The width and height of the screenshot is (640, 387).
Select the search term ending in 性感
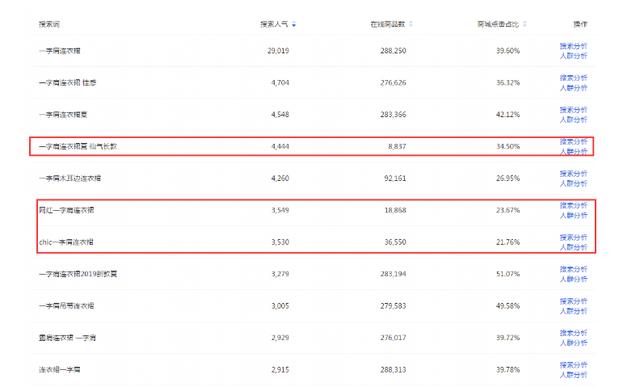click(67, 82)
